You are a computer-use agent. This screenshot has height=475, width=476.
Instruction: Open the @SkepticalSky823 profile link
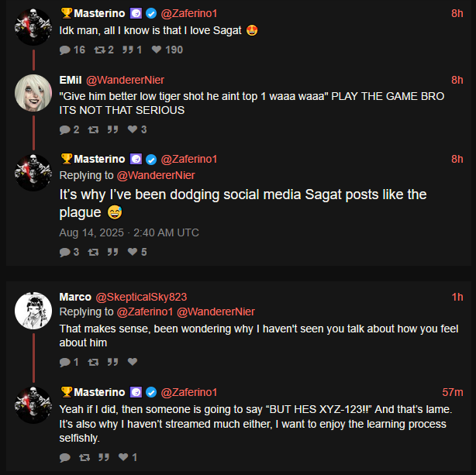141,297
